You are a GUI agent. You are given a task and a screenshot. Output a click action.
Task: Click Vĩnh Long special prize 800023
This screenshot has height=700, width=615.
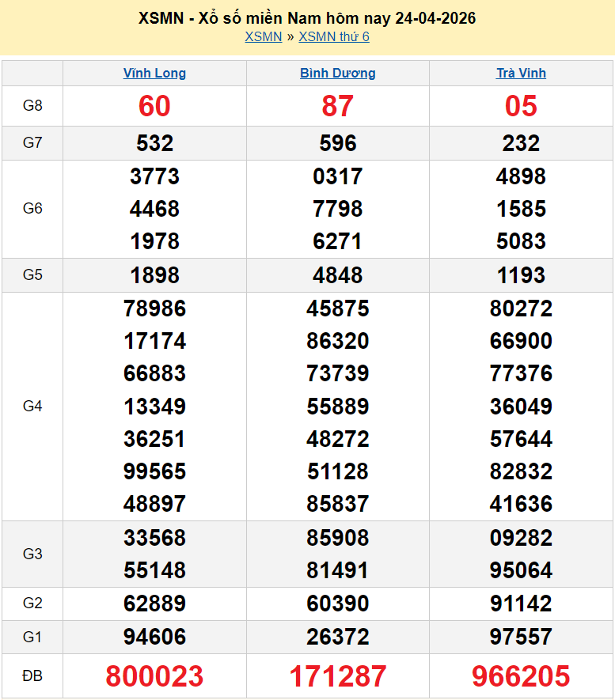point(154,676)
